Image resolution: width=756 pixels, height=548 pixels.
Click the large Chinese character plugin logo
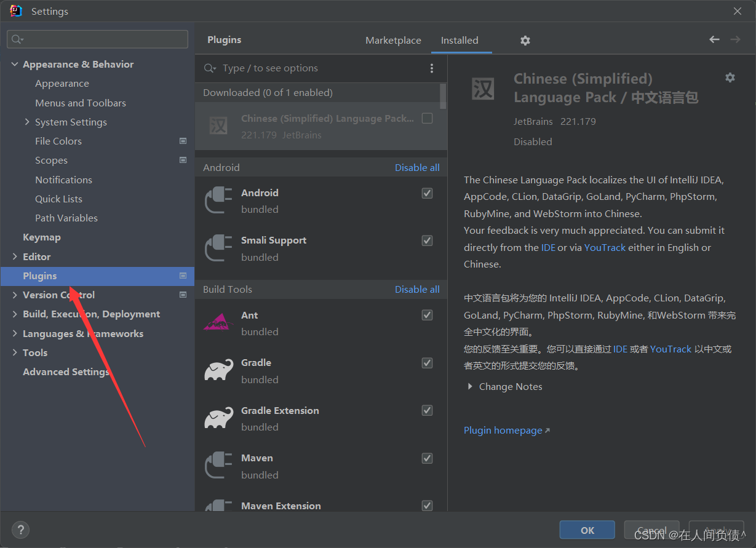483,89
